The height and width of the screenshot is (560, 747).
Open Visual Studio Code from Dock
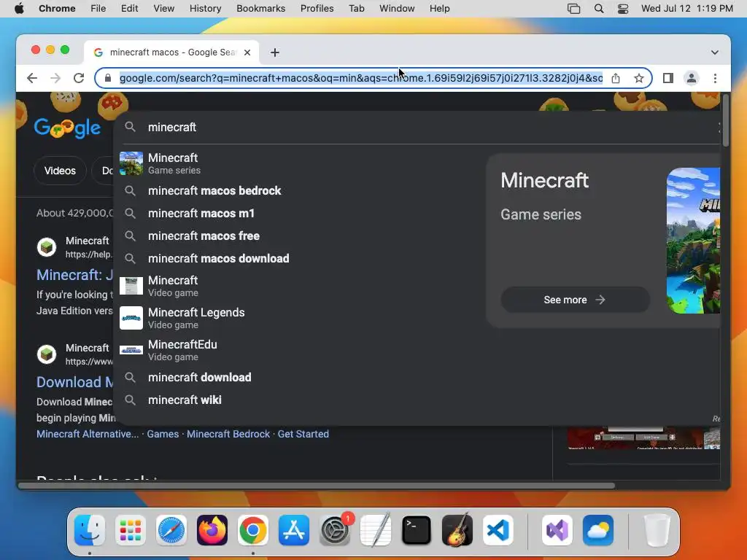coord(498,530)
